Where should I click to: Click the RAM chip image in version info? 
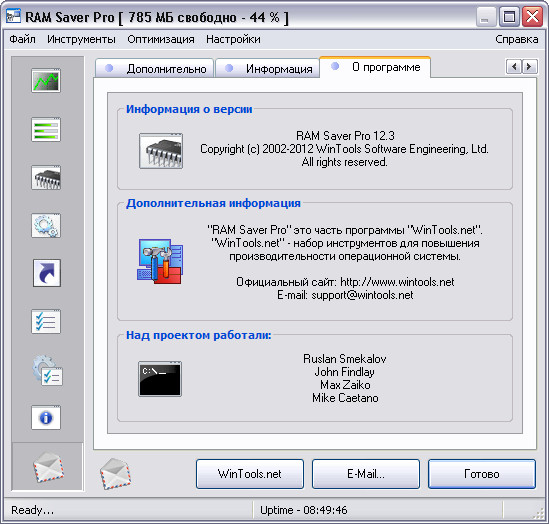pos(161,151)
